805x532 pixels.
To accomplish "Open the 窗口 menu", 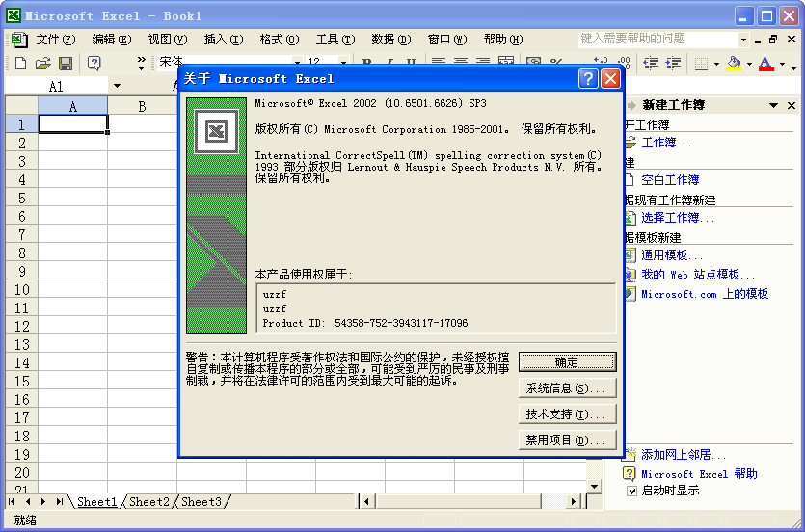I will coord(447,40).
